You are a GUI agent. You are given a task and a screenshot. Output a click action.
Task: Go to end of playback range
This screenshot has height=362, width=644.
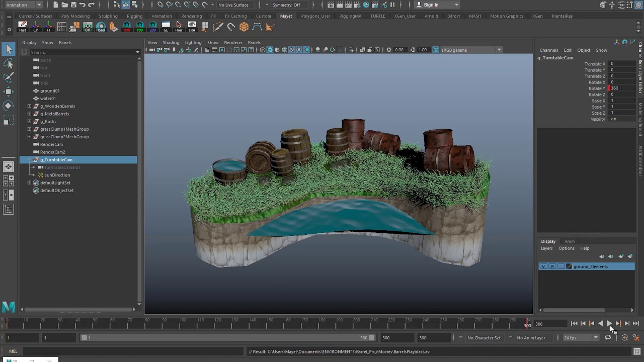point(636,324)
